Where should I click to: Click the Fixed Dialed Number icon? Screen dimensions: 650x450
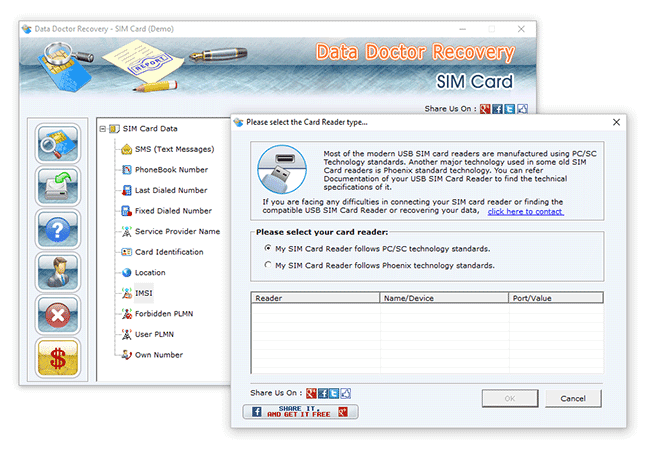click(x=126, y=211)
